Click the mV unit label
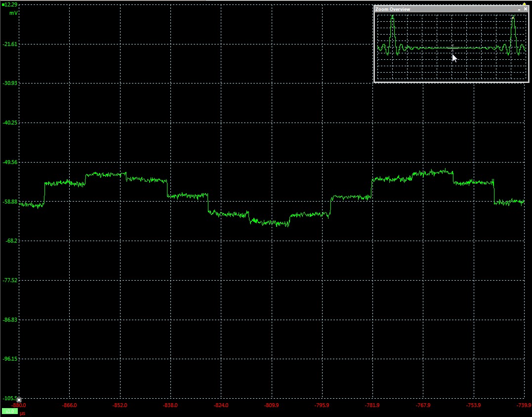 [x=13, y=13]
